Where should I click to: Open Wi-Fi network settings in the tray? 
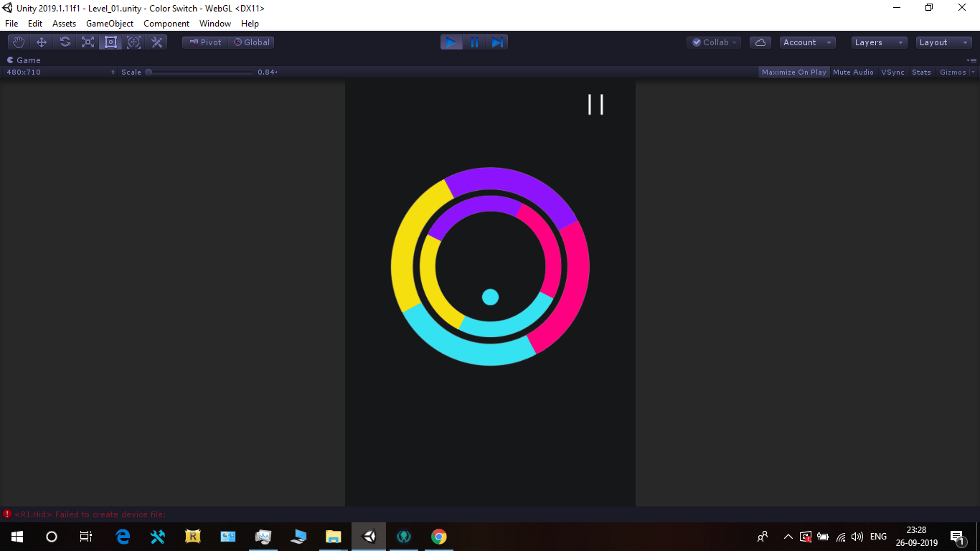point(841,537)
